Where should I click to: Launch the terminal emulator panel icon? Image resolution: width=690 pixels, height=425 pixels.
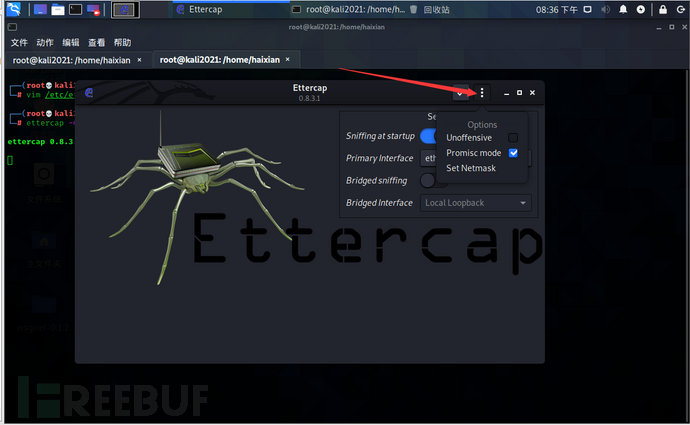point(75,9)
